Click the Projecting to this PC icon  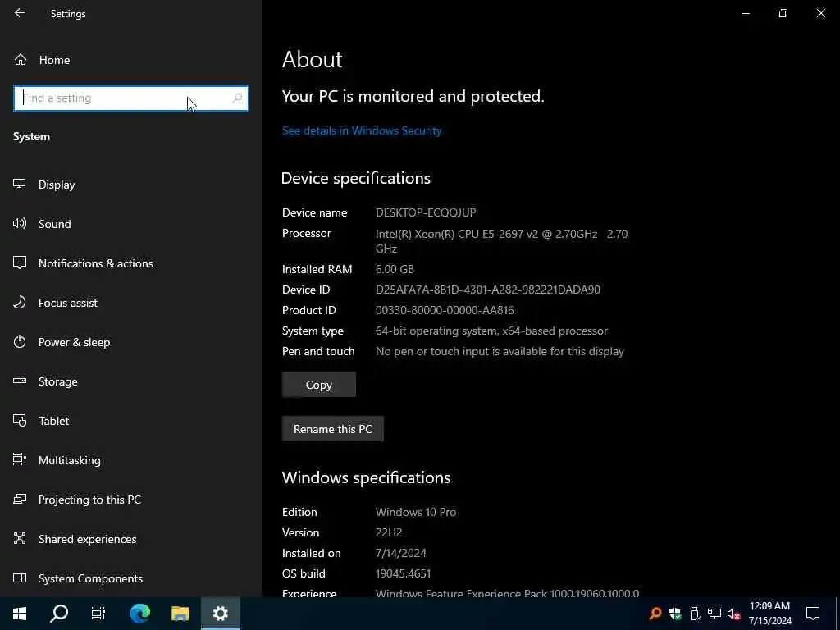point(20,500)
